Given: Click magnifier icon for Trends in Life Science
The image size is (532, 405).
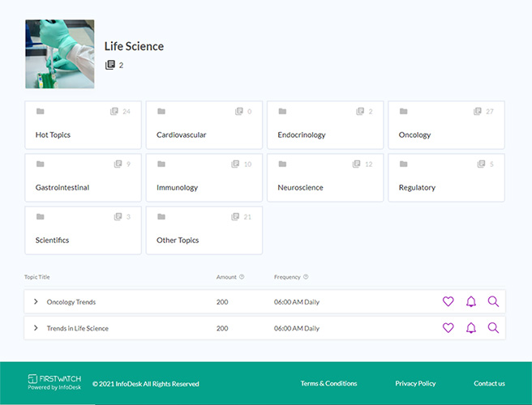Looking at the screenshot, I should click(493, 328).
